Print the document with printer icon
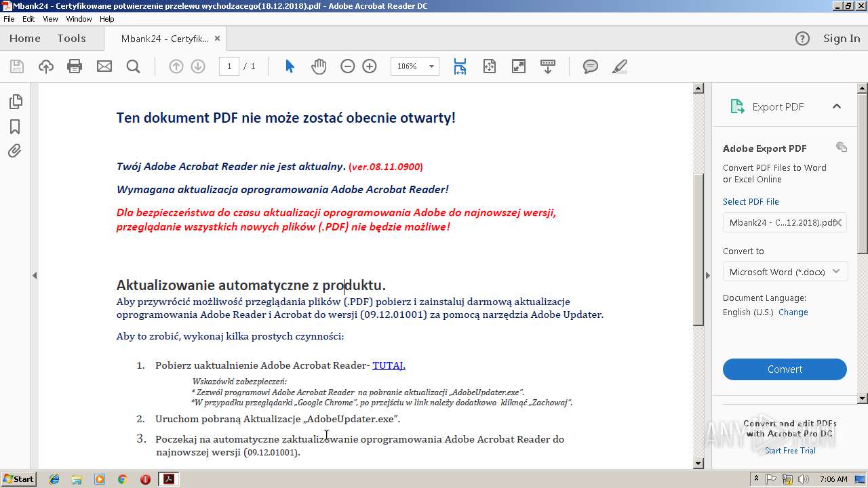The height and width of the screenshot is (488, 868). (75, 66)
